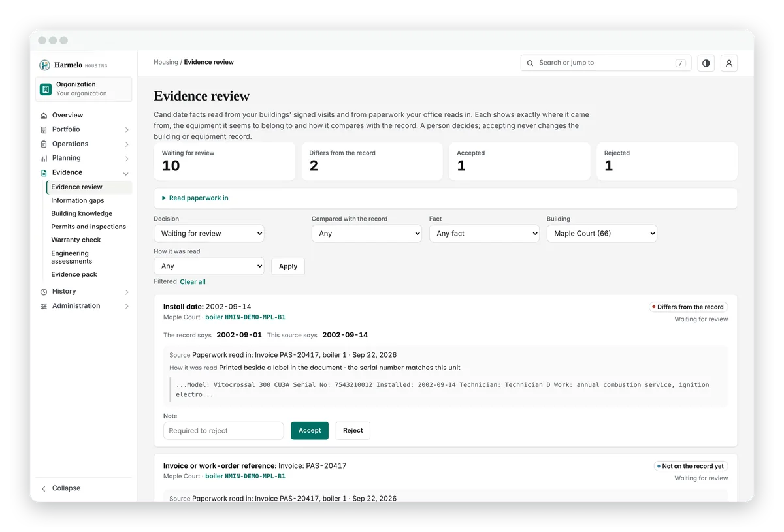Image resolution: width=784 pixels, height=532 pixels.
Task: Expand the History section chevron
Action: tap(127, 292)
